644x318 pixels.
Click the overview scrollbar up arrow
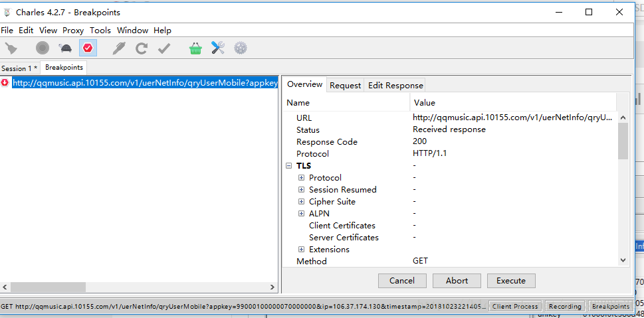pyautogui.click(x=623, y=118)
